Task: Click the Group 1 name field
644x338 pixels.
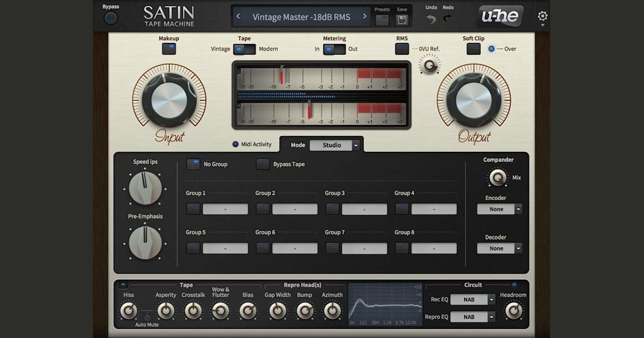Action: point(225,209)
